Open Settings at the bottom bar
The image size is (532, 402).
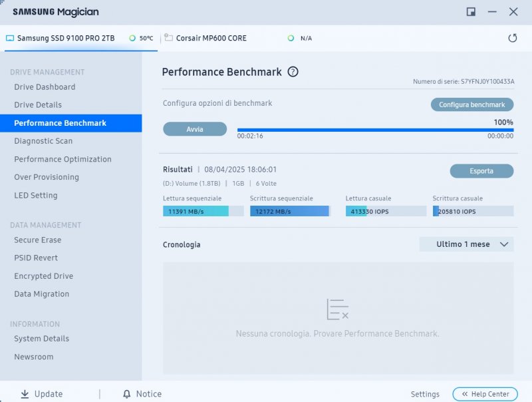425,393
